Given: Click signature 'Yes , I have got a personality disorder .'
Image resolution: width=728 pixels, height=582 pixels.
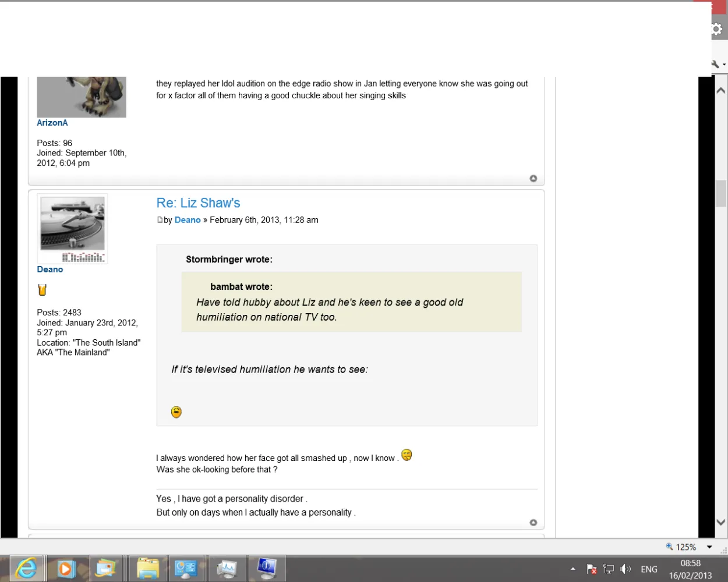Looking at the screenshot, I should 232,499.
